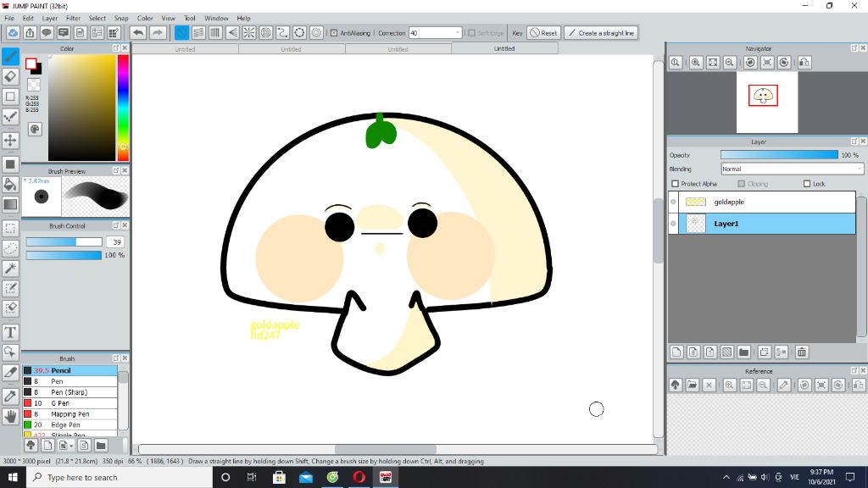Select the Dot tool below eraser

10,116
